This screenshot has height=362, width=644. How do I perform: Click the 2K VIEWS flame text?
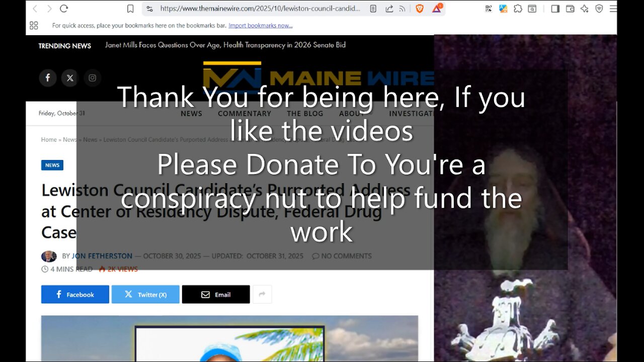coord(118,269)
